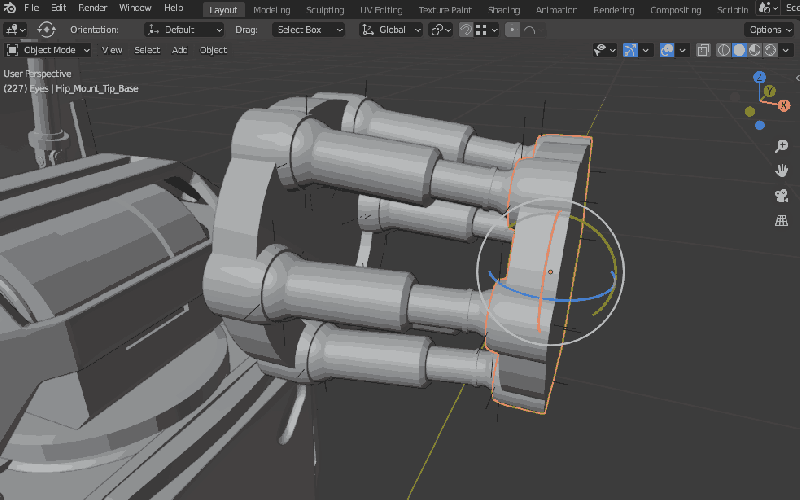The height and width of the screenshot is (500, 800).
Task: Open the viewport Object menu
Action: coord(213,50)
